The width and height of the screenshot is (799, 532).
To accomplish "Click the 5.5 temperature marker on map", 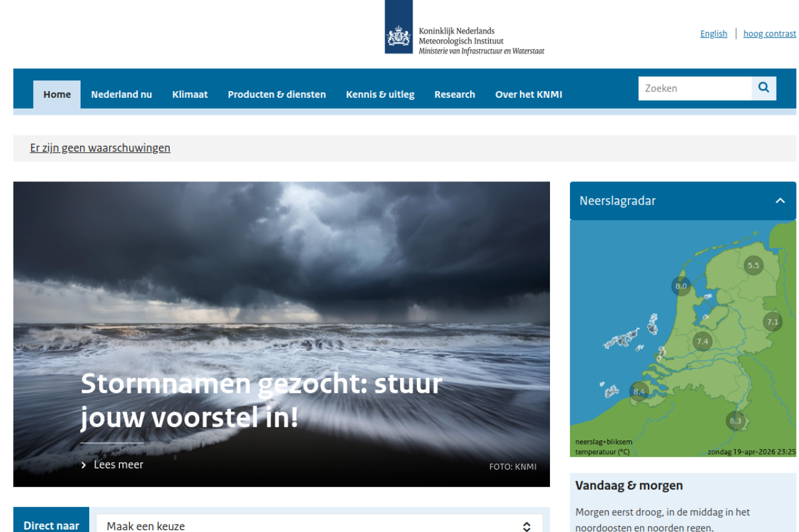I will [x=753, y=266].
